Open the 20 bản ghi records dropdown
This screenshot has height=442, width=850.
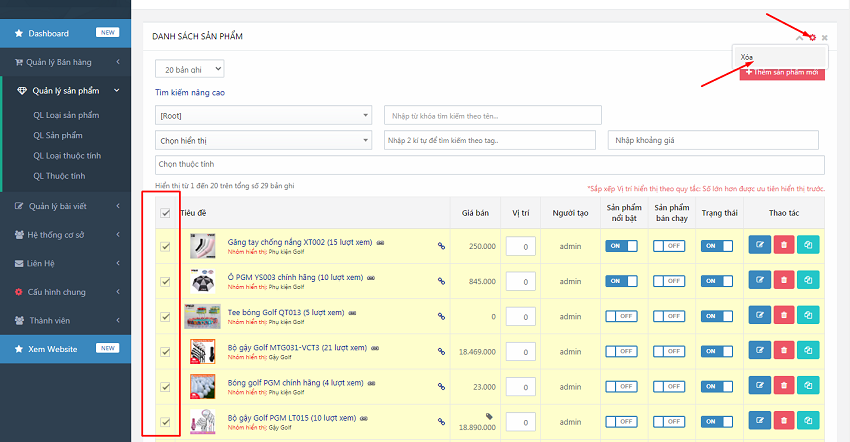click(x=190, y=69)
